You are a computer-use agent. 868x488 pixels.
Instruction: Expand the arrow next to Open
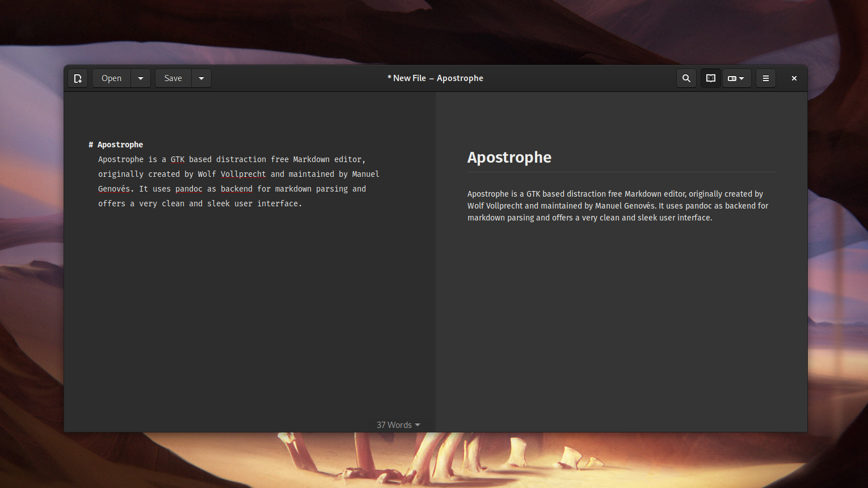[141, 78]
